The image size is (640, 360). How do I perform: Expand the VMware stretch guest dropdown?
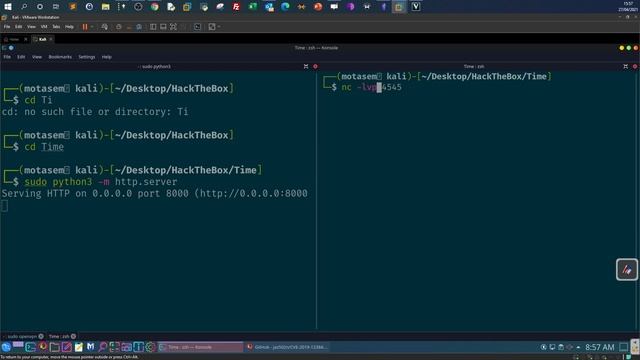point(219,27)
